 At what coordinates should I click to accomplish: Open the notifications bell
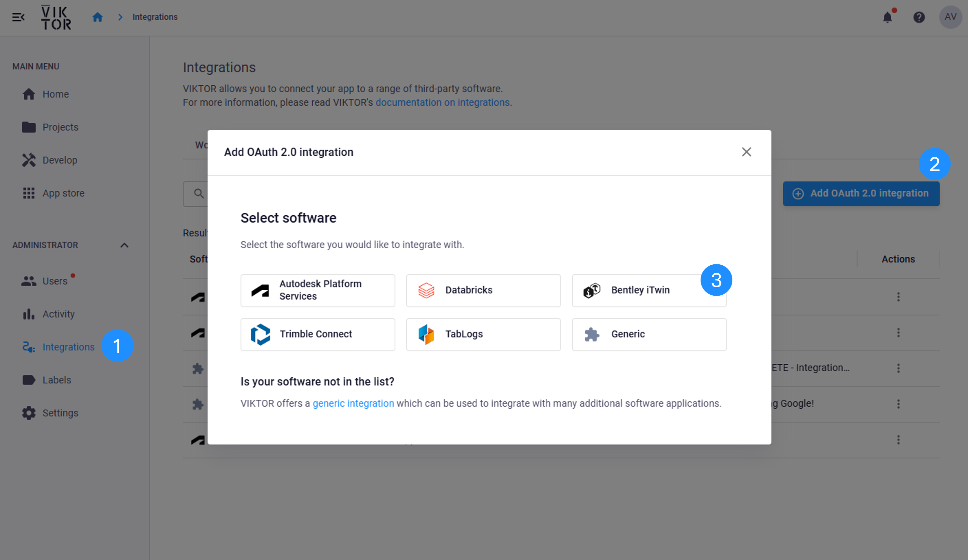(887, 17)
